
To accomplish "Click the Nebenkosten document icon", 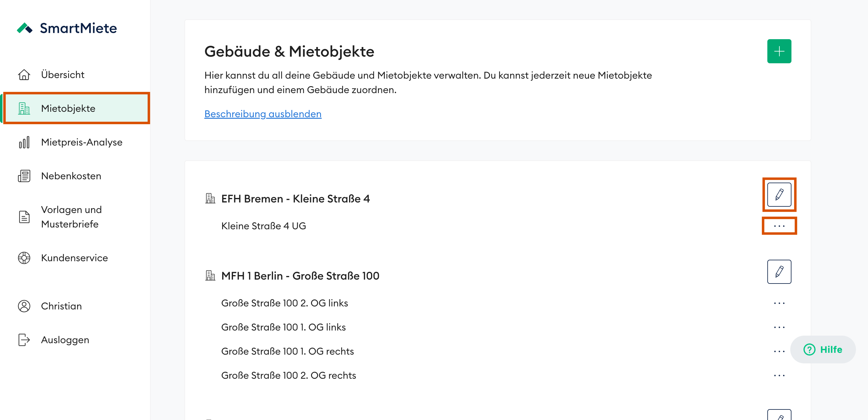I will pos(24,175).
